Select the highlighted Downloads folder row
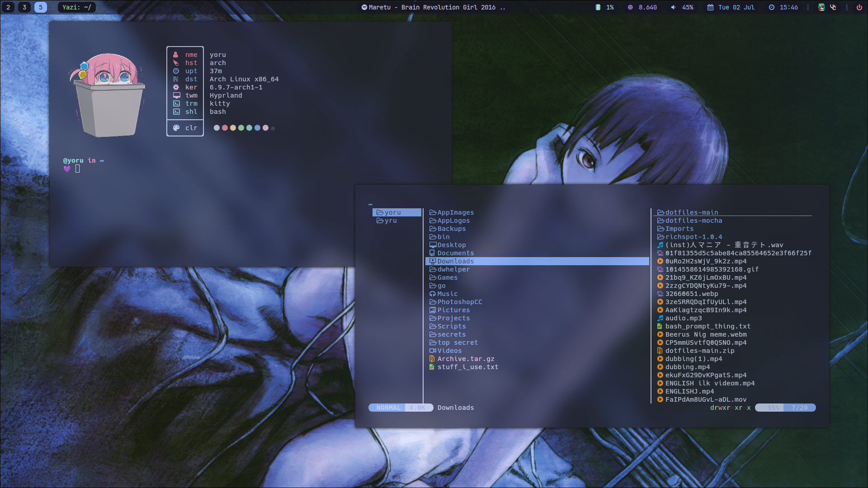This screenshot has height=488, width=868. point(455,261)
